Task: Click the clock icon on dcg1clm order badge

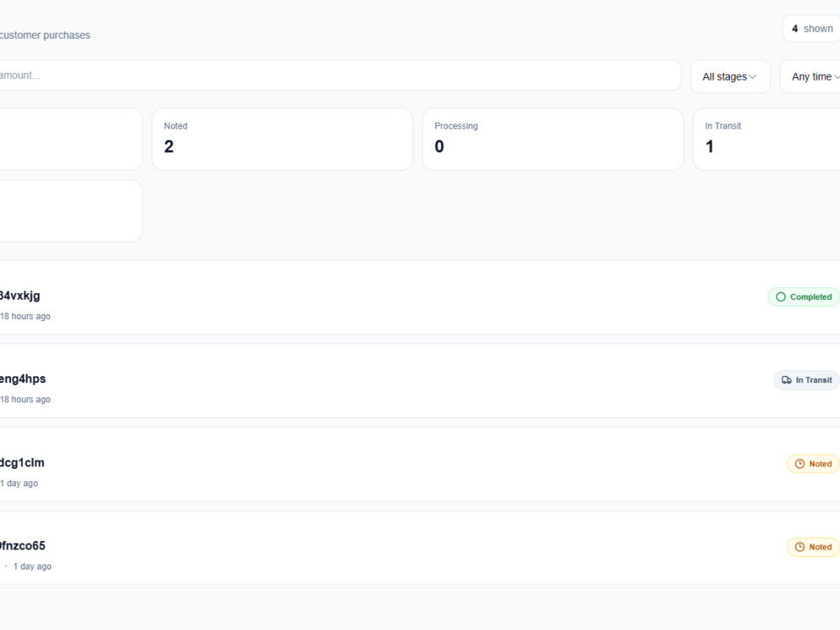Action: (800, 464)
